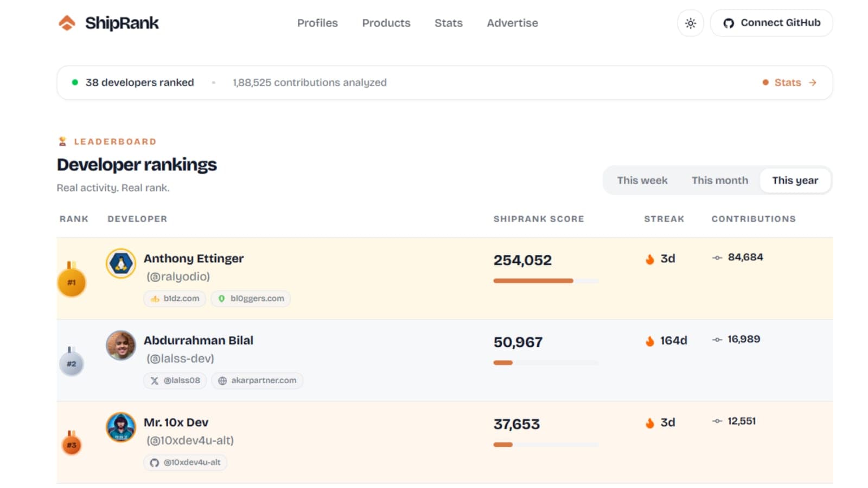Click the bronze #3 rank medal
This screenshot has height=488, width=868.
pos(71,444)
